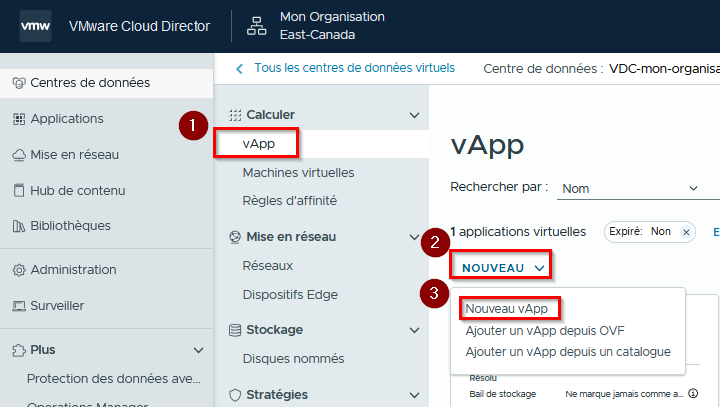Click the vApp page heading

point(487,145)
